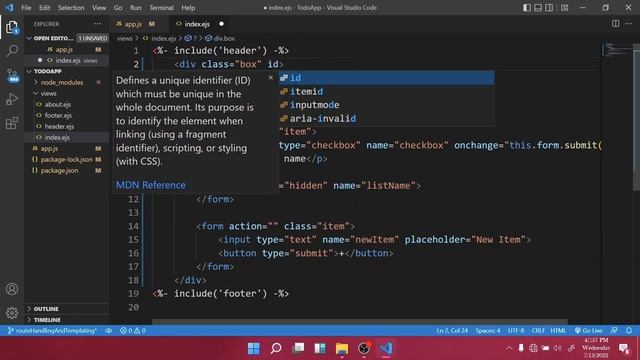Open the Help menu
Screen dimensions: 640x360
point(188,8)
